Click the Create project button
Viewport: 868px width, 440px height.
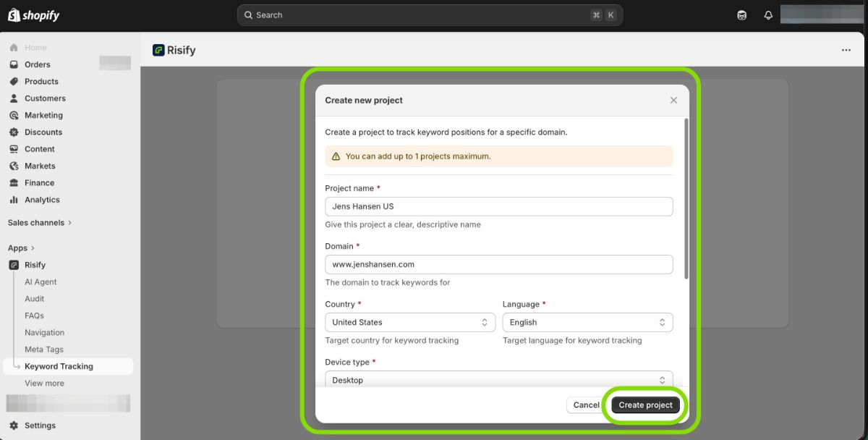point(645,405)
